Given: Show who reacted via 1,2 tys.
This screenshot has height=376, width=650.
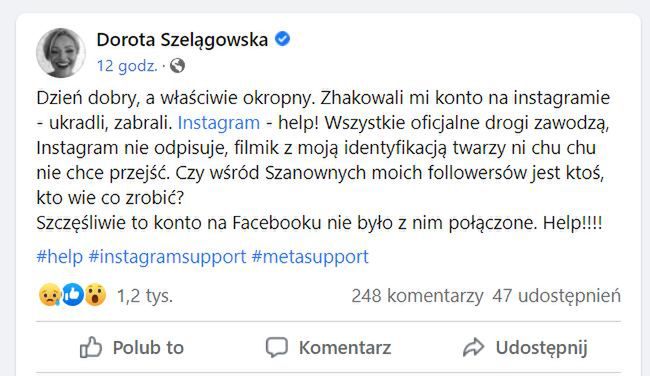Looking at the screenshot, I should point(145,296).
